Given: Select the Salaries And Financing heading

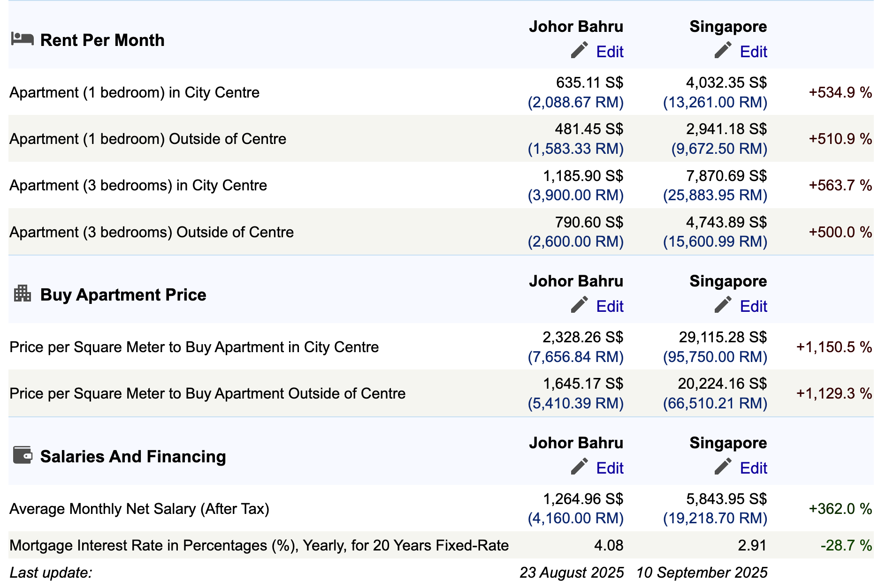Looking at the screenshot, I should click(133, 457).
